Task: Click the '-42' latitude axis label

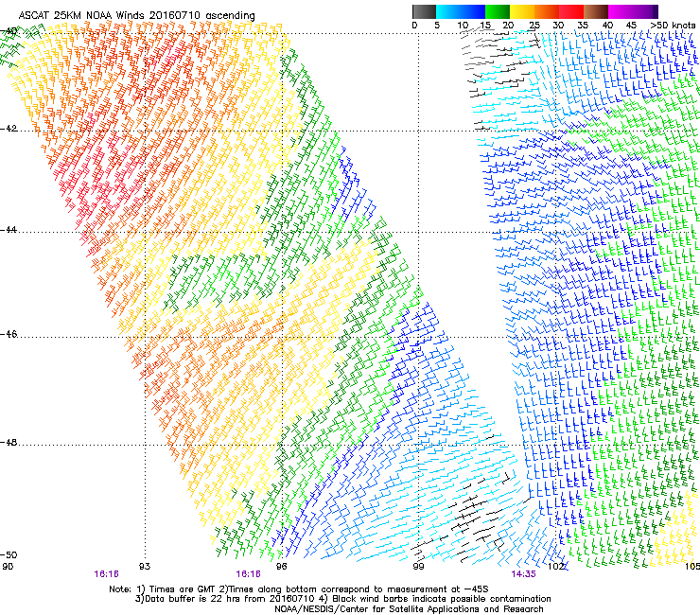Action: pos(9,129)
